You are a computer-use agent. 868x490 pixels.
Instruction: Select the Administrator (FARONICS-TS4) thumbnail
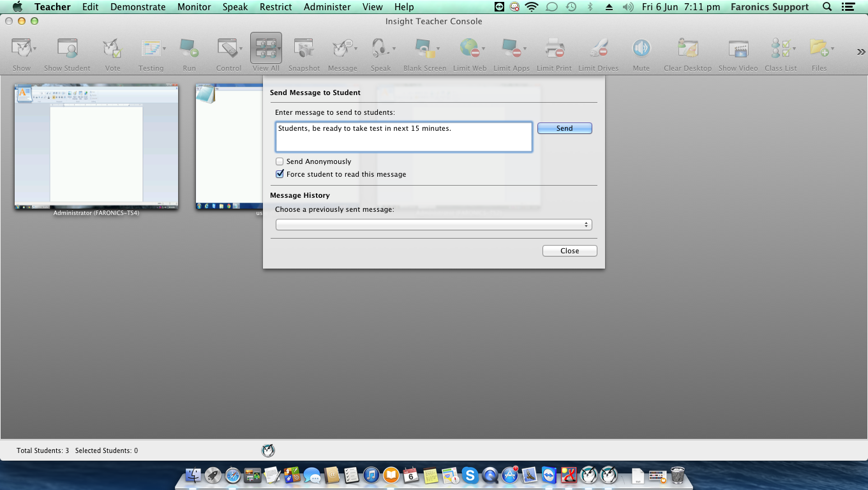click(x=96, y=145)
